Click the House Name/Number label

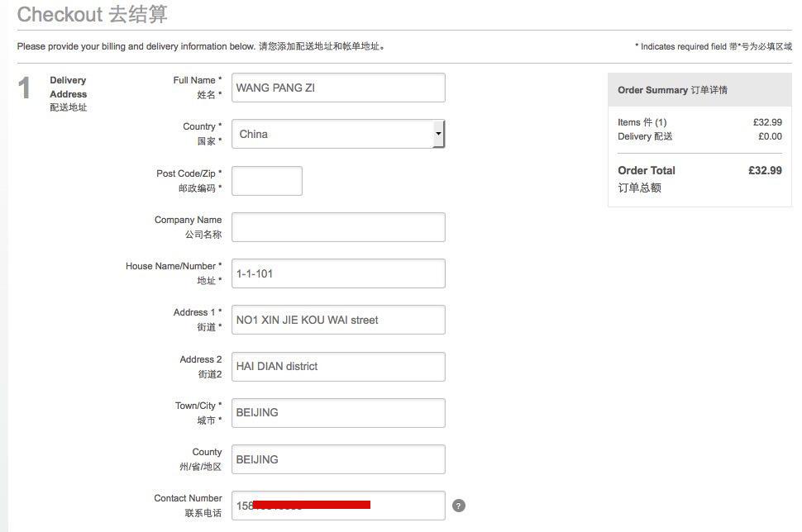[x=174, y=273]
